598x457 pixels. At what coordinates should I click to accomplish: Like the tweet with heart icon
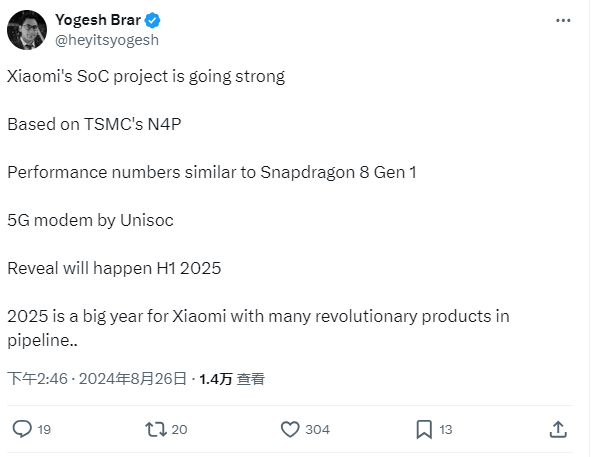(x=290, y=429)
